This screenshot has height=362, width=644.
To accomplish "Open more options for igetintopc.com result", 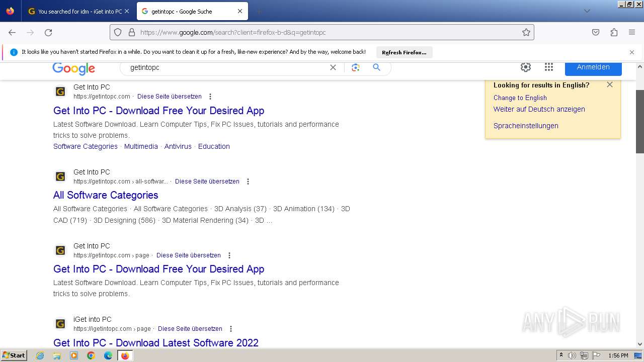I will click(231, 329).
